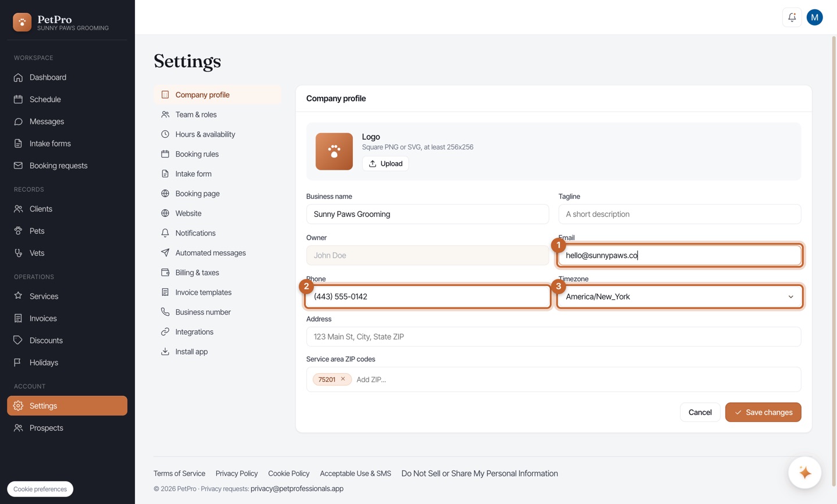Viewport: 837px width, 504px height.
Task: Open the Cookie Policy link
Action: pyautogui.click(x=289, y=473)
